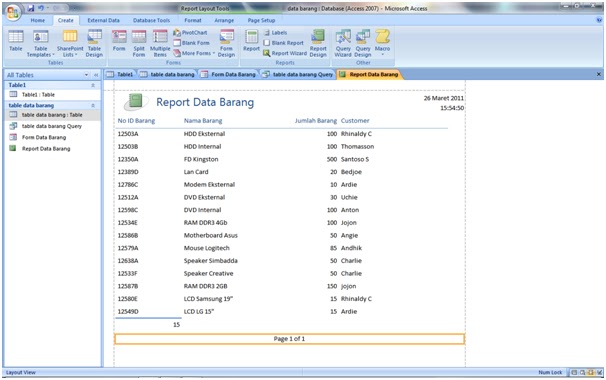Open table data barang Query in navigation pane
Image resolution: width=606 pixels, height=380 pixels.
(46, 126)
